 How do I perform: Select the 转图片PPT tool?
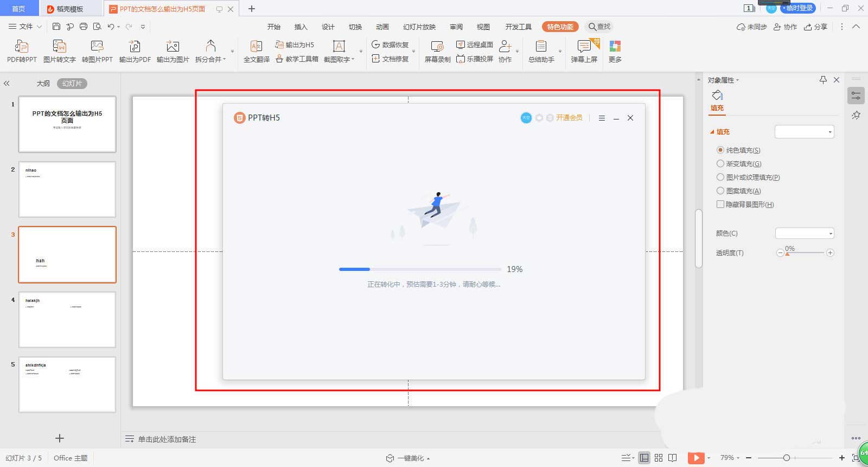[x=97, y=52]
